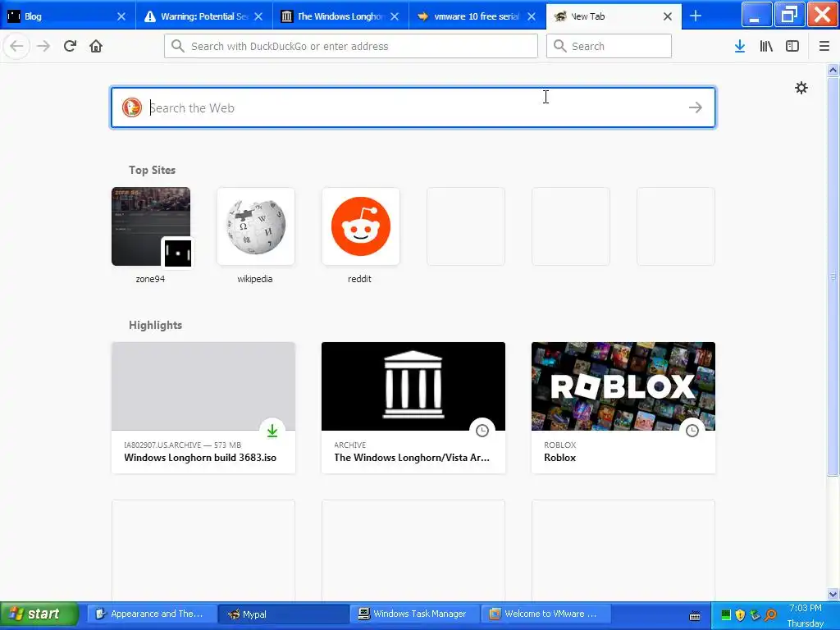Click history clock badge on Roblox card

pos(692,431)
